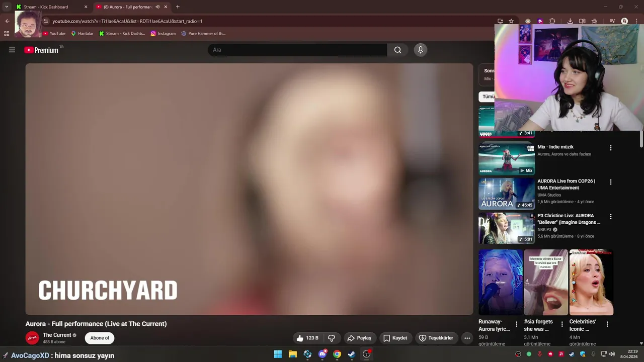This screenshot has height=362, width=644.
Task: Share the video with Paylaş
Action: click(x=360, y=338)
